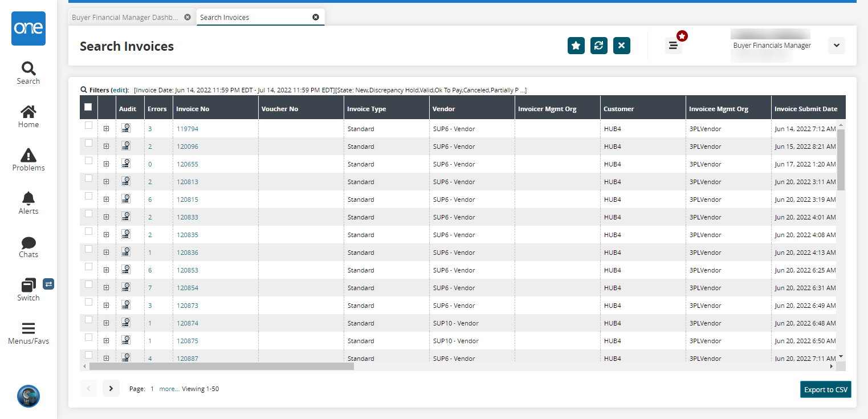This screenshot has height=419, width=868.
Task: Select the checkbox for invoice 120815 row
Action: point(88,196)
